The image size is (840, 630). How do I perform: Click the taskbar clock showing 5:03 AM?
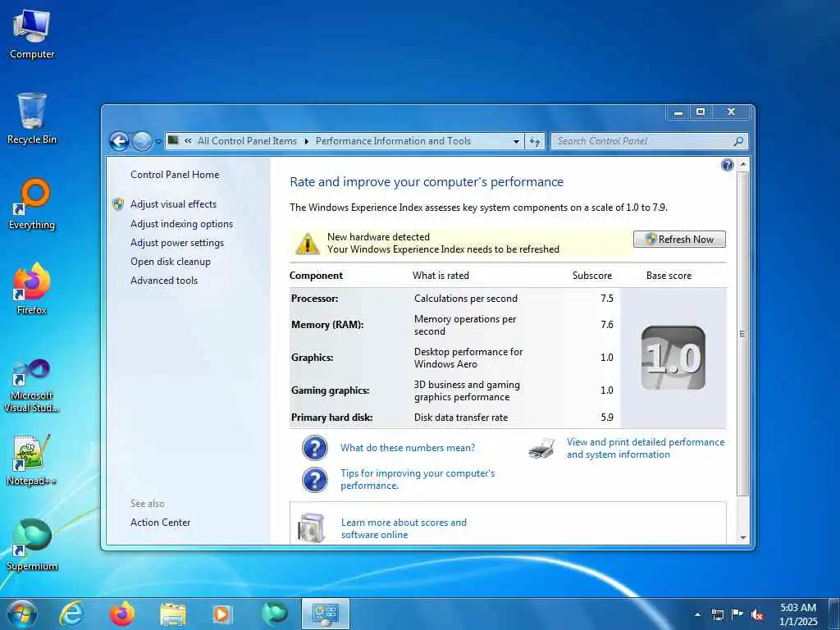[798, 614]
